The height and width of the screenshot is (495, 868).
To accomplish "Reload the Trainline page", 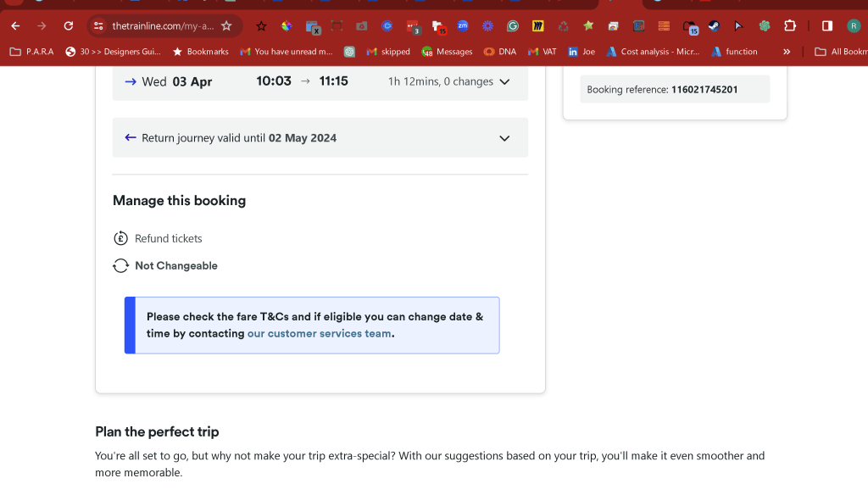I will pyautogui.click(x=68, y=26).
